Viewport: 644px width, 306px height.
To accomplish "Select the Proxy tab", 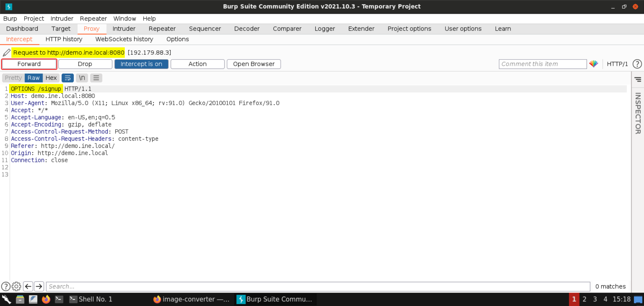I will (92, 29).
